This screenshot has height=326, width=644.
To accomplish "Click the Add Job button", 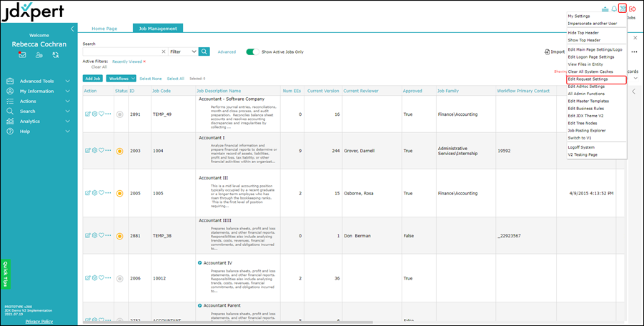I will click(93, 79).
